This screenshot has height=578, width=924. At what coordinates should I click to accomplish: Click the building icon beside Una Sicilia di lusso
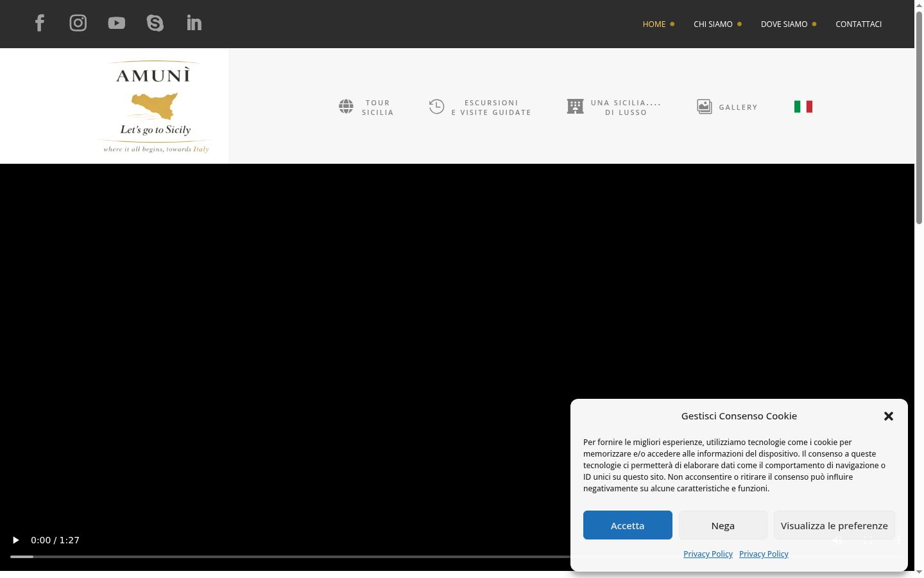coord(575,107)
